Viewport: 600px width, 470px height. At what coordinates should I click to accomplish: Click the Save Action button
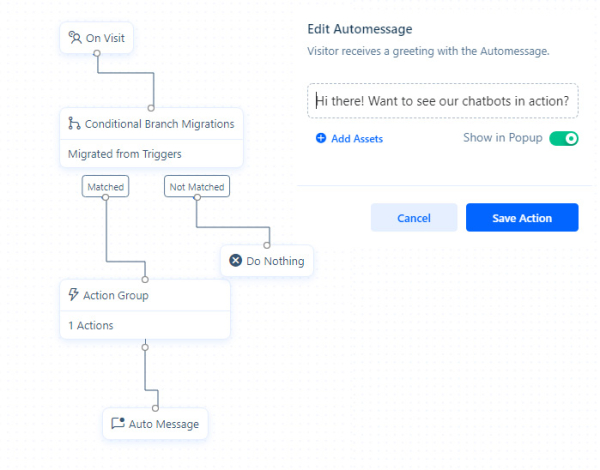click(522, 218)
